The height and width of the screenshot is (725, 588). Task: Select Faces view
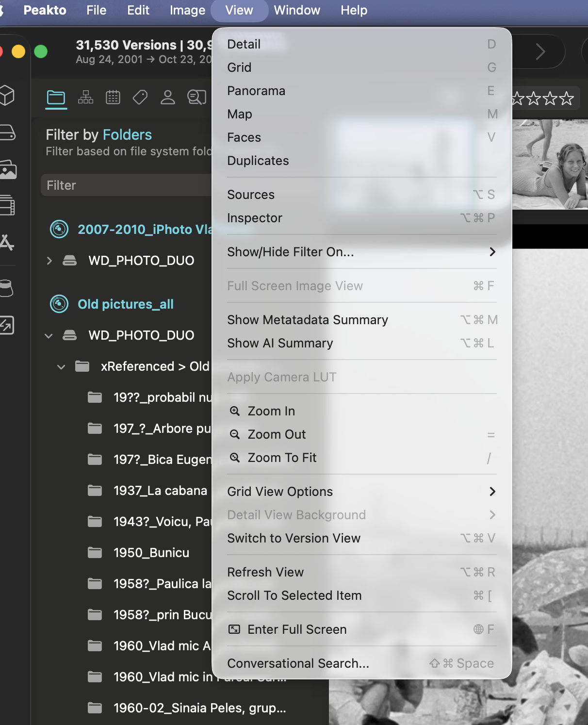362,137
